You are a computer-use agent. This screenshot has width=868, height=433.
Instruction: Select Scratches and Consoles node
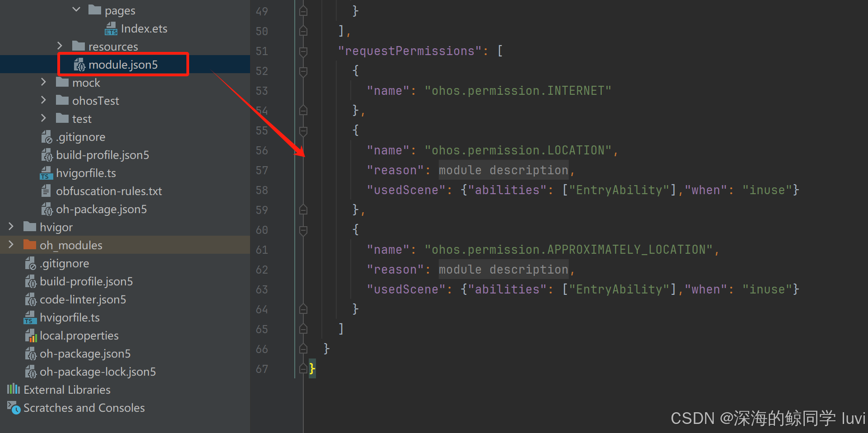pos(84,408)
